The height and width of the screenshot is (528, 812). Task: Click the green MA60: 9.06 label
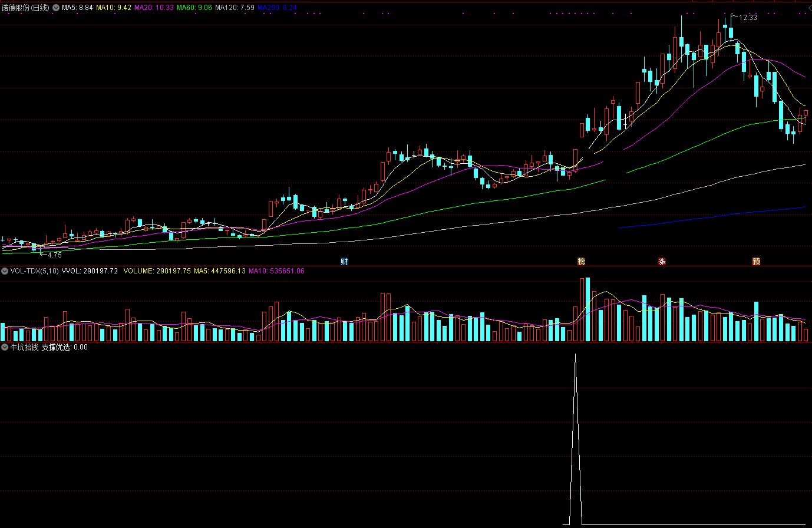click(194, 8)
